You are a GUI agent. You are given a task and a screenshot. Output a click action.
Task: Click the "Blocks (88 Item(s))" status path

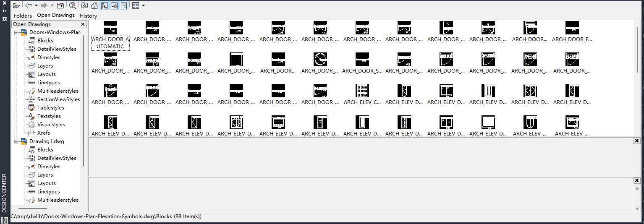[179, 216]
